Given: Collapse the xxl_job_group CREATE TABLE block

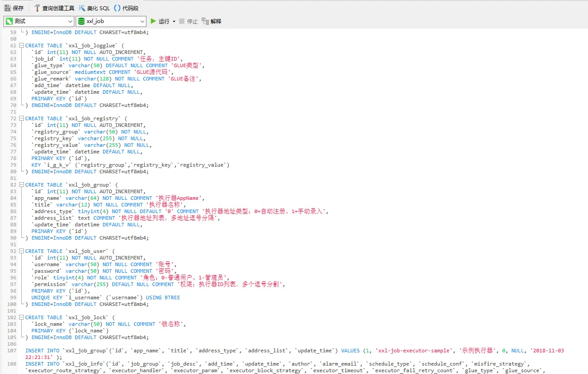Looking at the screenshot, I should click(x=21, y=185).
